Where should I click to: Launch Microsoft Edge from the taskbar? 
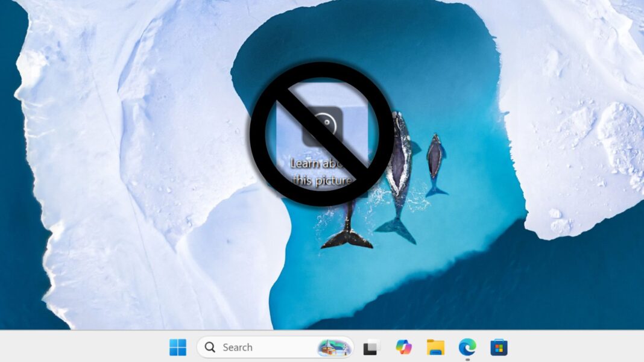(x=469, y=348)
